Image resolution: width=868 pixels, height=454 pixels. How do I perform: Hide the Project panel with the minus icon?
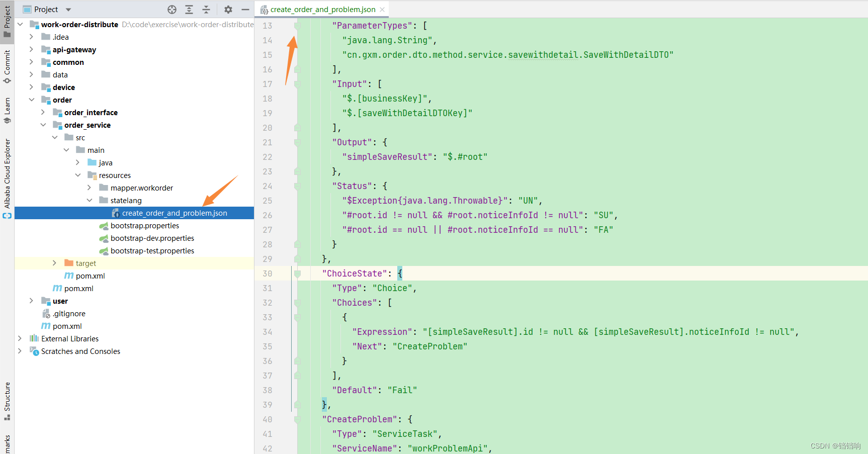tap(245, 10)
